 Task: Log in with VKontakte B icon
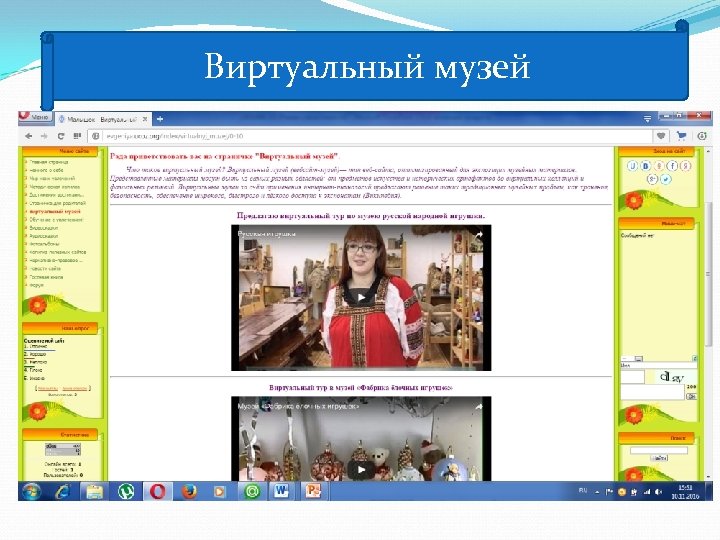[646, 166]
